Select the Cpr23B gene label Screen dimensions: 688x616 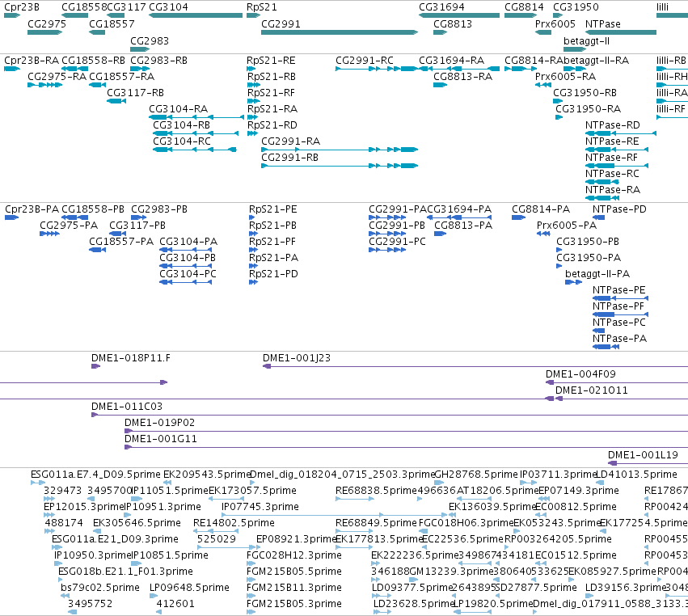click(22, 7)
